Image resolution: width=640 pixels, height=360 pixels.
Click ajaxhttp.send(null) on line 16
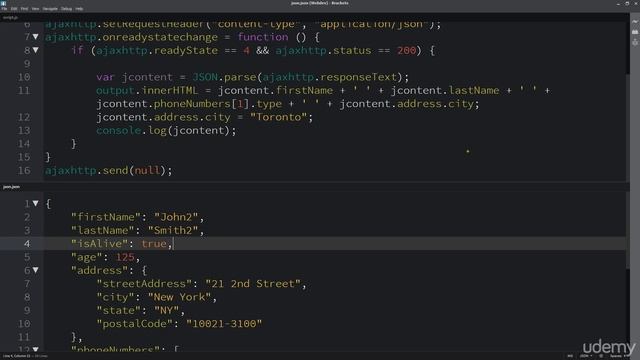pyautogui.click(x=109, y=171)
